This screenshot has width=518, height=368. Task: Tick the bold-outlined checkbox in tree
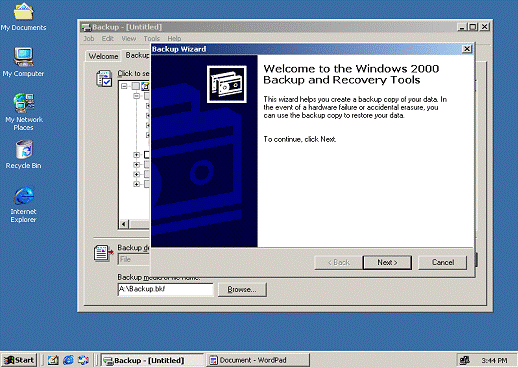(x=147, y=154)
